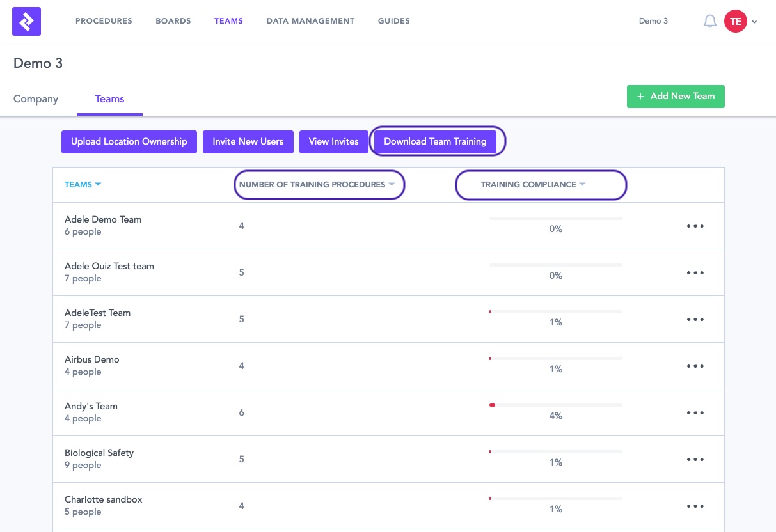Image resolution: width=776 pixels, height=532 pixels.
Task: Open three-dot menu for Andy's Team
Action: (695, 413)
